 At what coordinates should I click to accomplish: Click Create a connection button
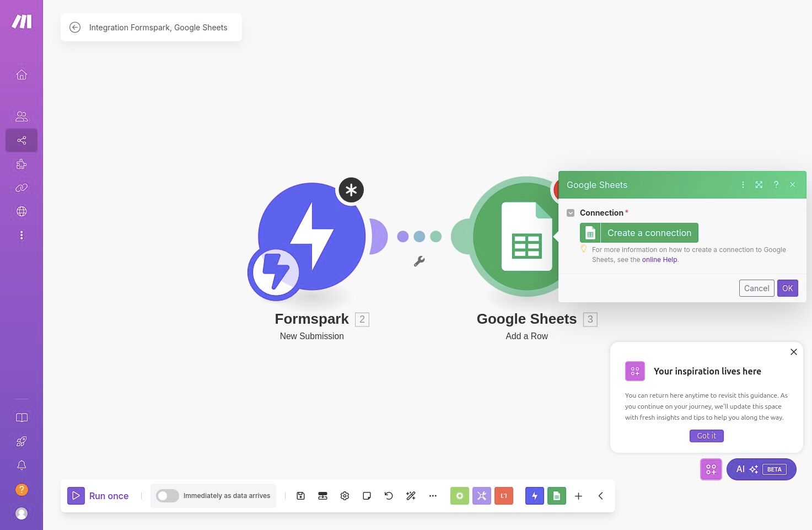pyautogui.click(x=639, y=233)
